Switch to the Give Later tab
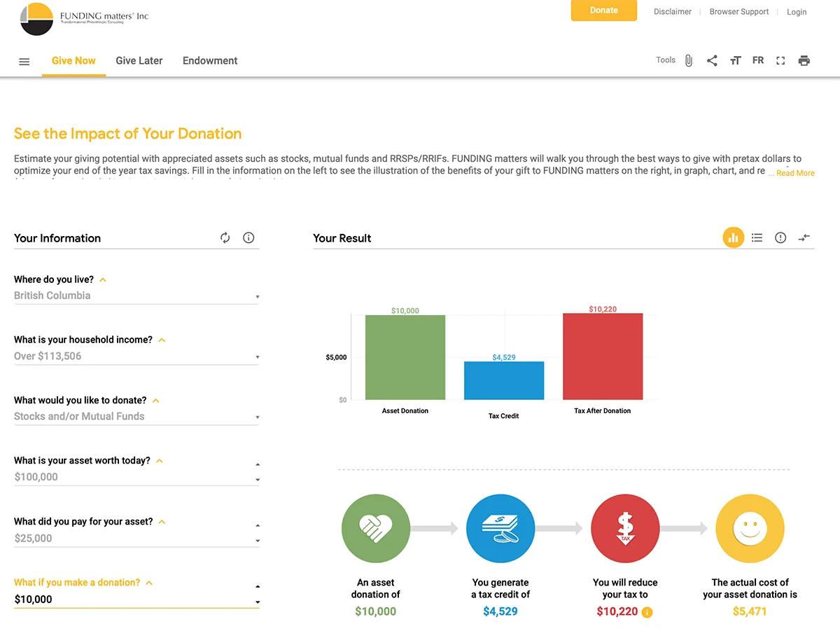The image size is (840, 638). point(139,61)
